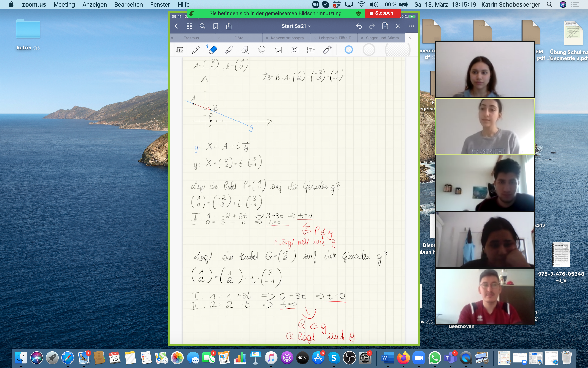Open the share/export menu
Screen dimensions: 588x368
point(229,26)
